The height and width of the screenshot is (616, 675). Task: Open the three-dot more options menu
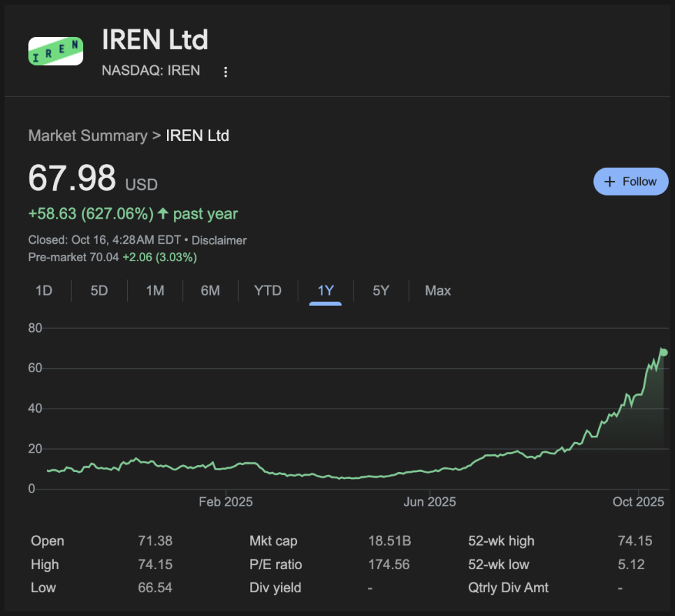tap(225, 72)
